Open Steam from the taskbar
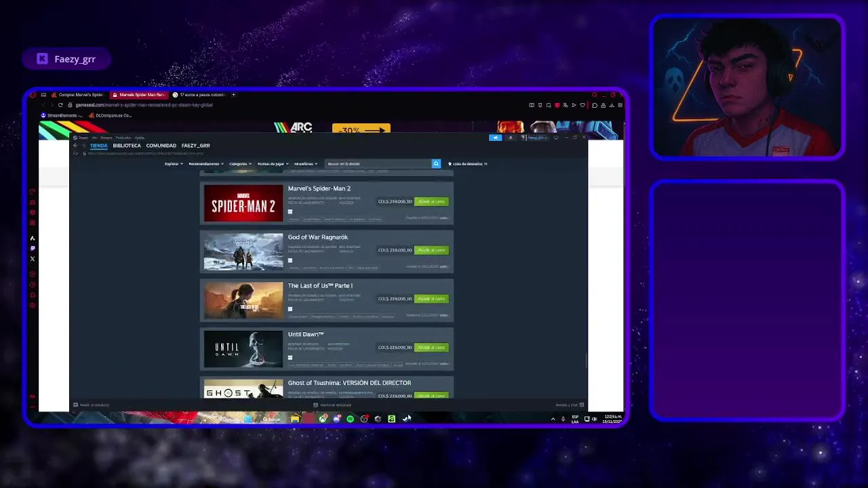 click(406, 419)
